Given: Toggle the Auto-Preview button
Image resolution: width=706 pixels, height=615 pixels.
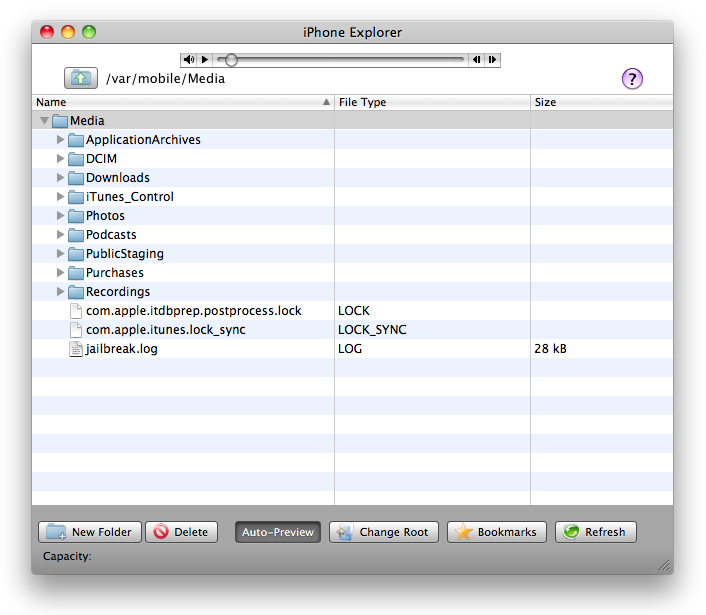Looking at the screenshot, I should pyautogui.click(x=278, y=532).
